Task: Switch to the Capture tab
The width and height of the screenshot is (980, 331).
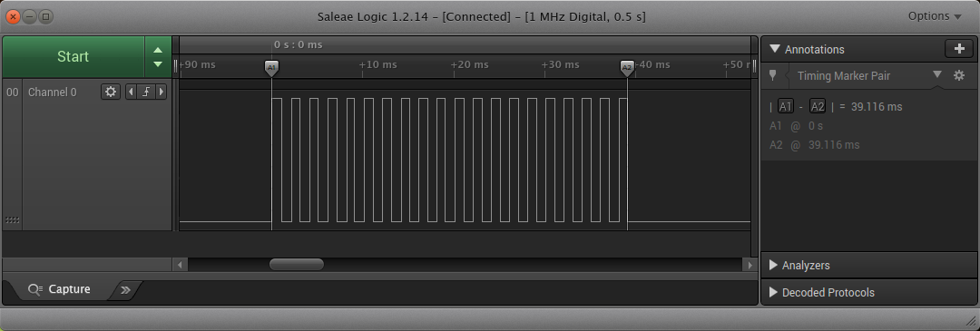Action: point(60,289)
